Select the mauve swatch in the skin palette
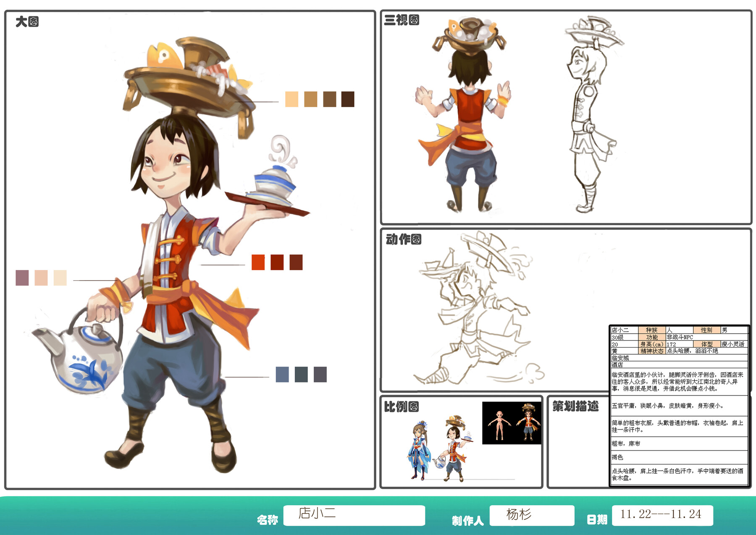This screenshot has width=756, height=535. [22, 278]
